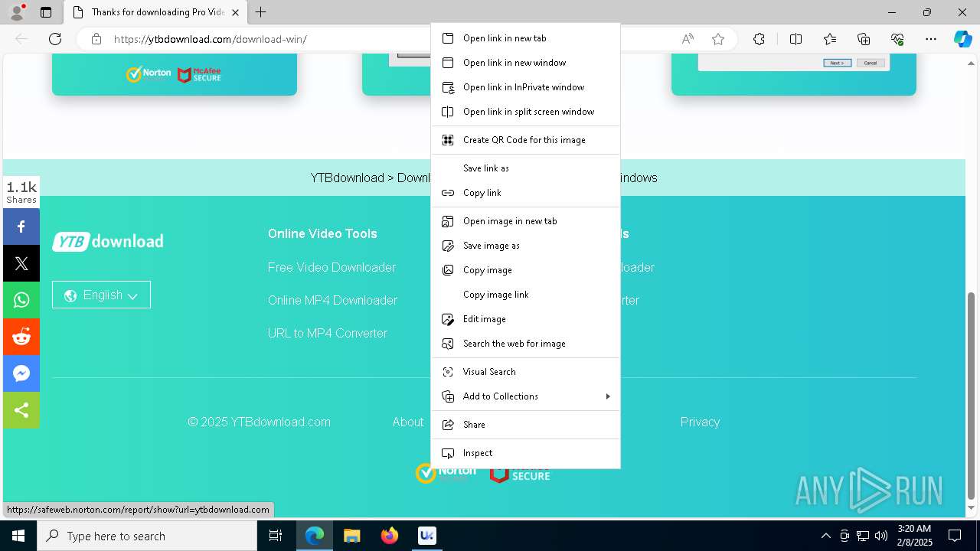This screenshot has height=551, width=980.
Task: Select Search the web for image
Action: 526,344
